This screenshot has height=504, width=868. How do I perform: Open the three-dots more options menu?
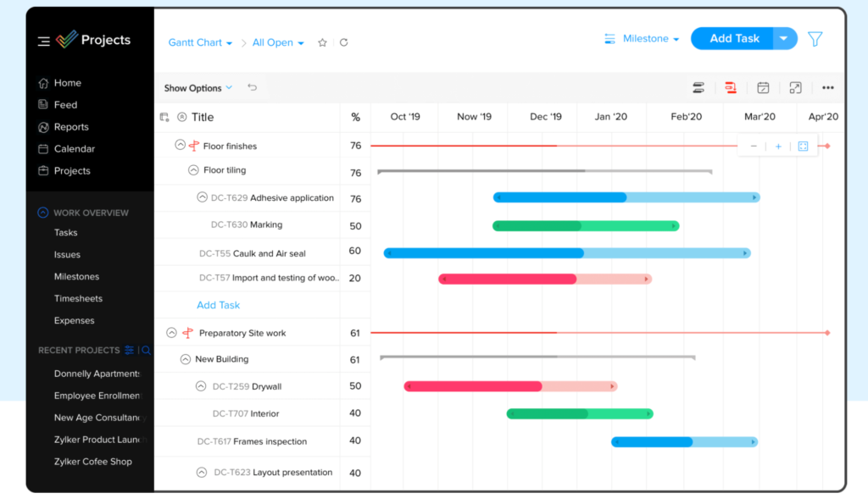[x=828, y=87]
